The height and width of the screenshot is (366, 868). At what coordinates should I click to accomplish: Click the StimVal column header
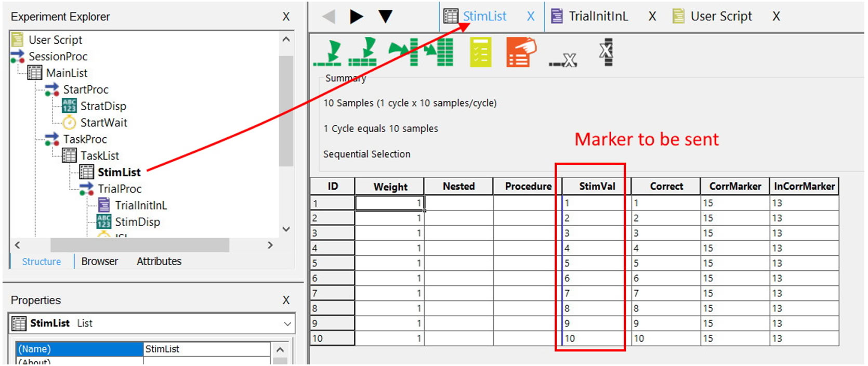point(597,186)
